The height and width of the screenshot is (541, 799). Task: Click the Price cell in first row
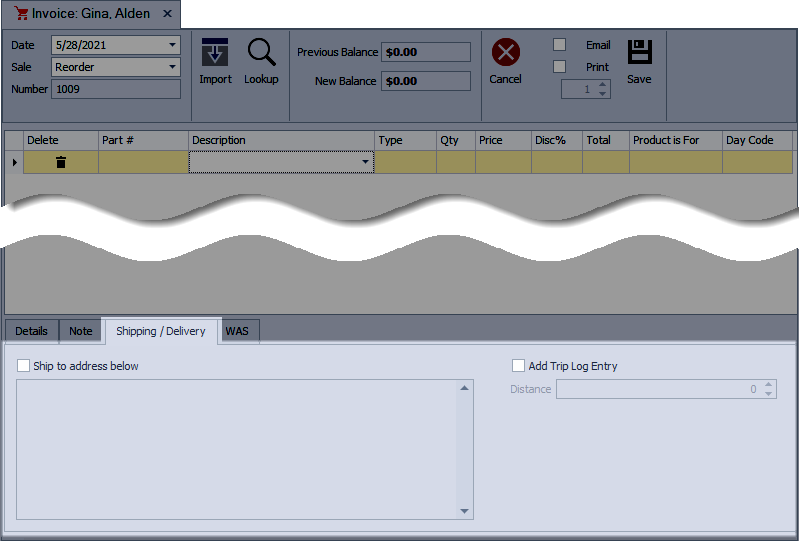click(503, 162)
